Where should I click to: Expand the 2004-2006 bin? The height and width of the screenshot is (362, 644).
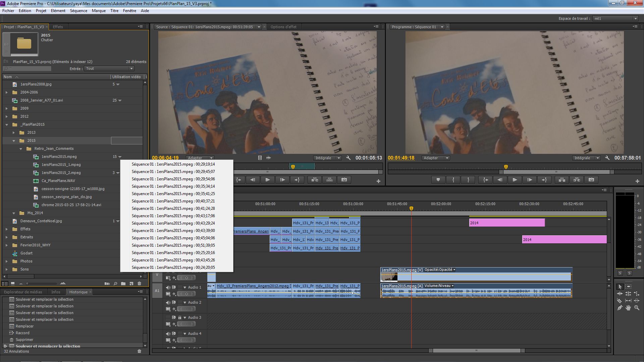point(7,92)
